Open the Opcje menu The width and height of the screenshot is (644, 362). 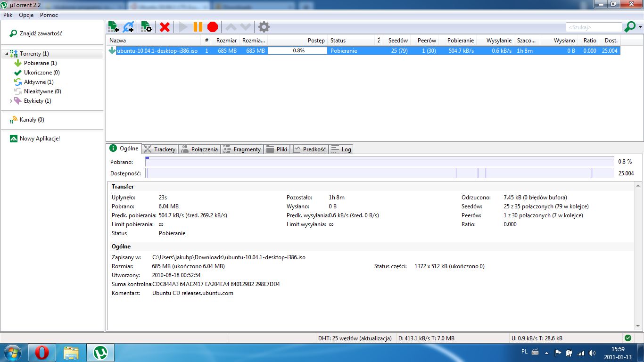pyautogui.click(x=26, y=15)
